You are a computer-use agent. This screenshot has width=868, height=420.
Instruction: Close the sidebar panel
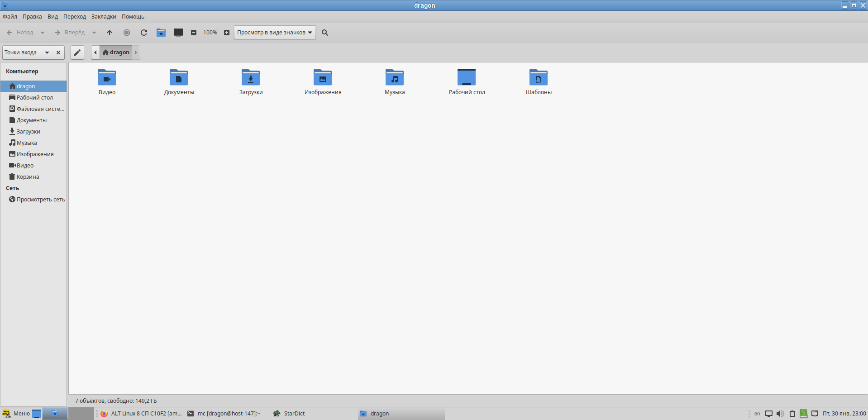point(58,52)
